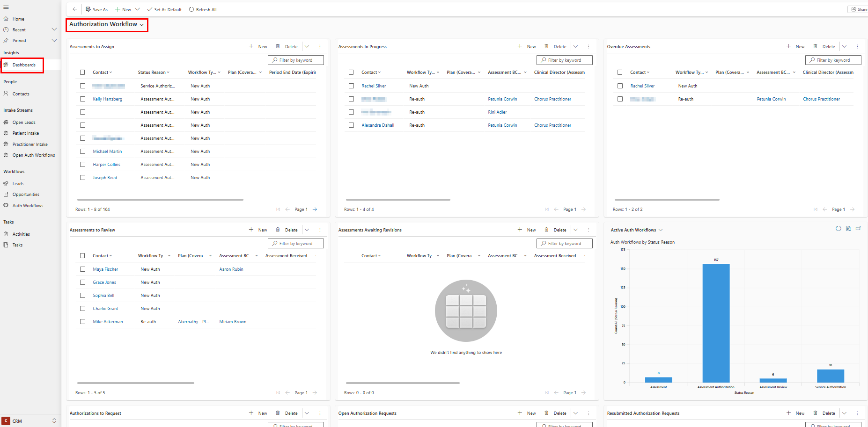Click the hamburger menu icon in the sidebar
The height and width of the screenshot is (427, 868).
[6, 7]
